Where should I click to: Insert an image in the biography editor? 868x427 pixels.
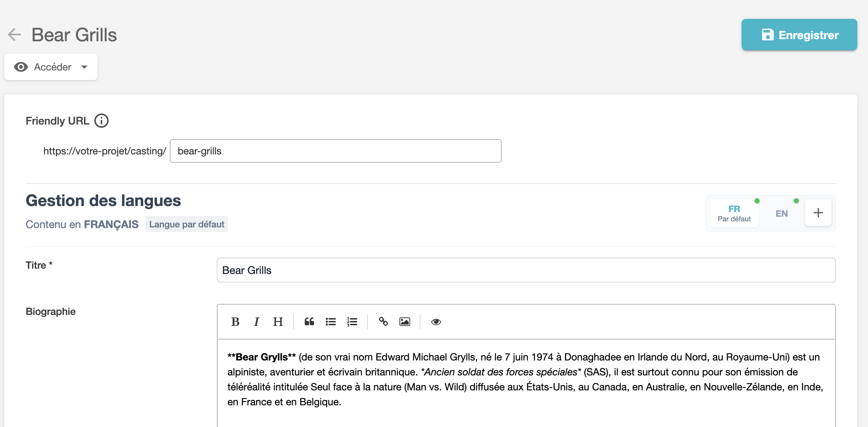[404, 322]
